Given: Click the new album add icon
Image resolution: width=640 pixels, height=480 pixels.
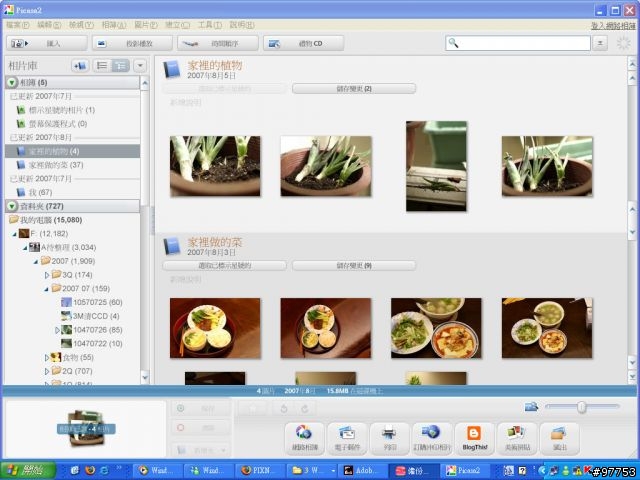Looking at the screenshot, I should click(80, 66).
